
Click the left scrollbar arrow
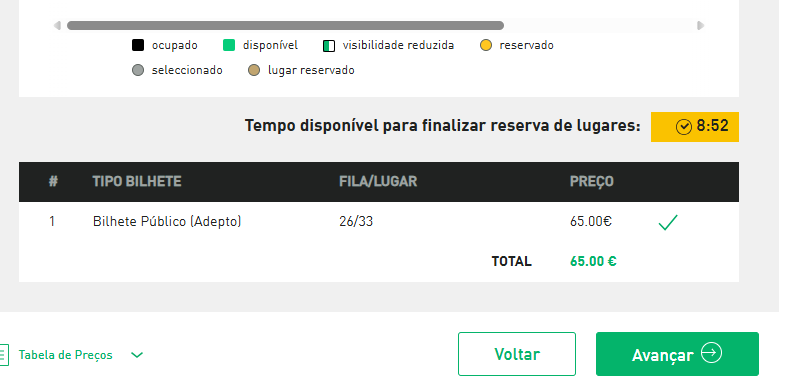tap(57, 25)
